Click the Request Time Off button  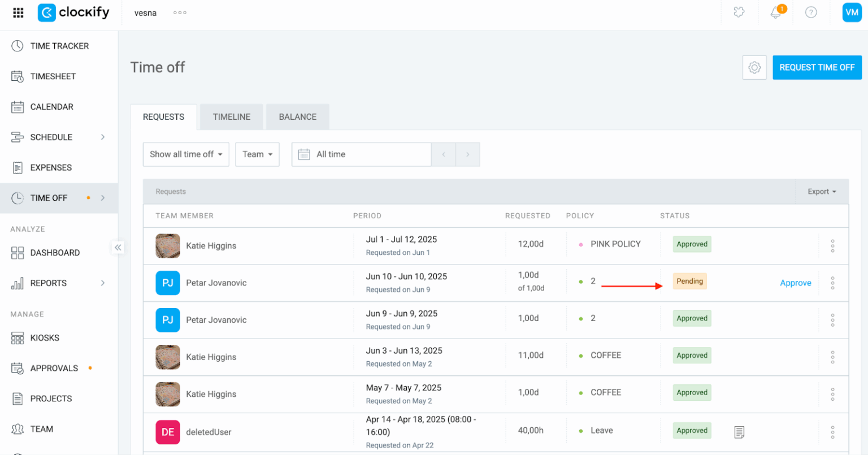tap(817, 68)
